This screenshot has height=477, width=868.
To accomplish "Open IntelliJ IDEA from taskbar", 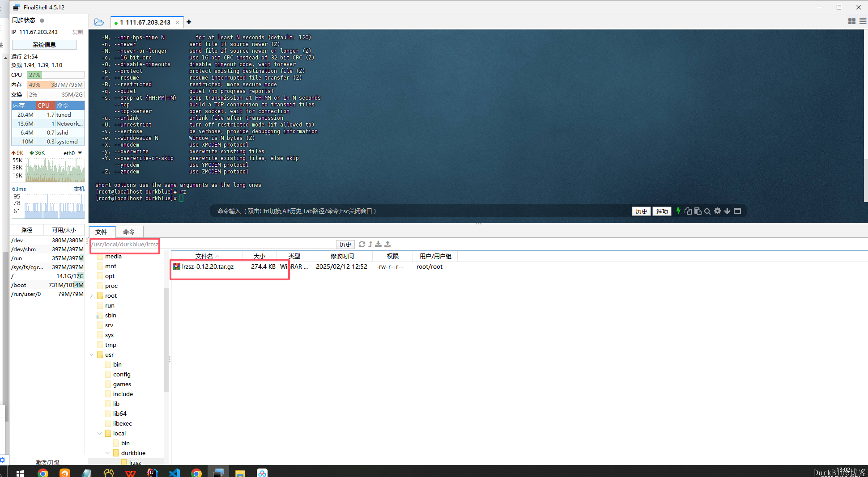I will click(153, 473).
